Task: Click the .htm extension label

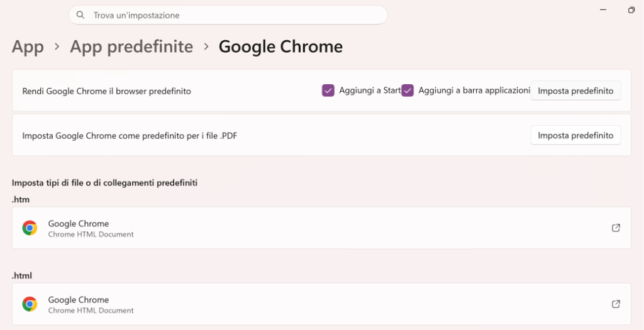Action: click(x=21, y=199)
